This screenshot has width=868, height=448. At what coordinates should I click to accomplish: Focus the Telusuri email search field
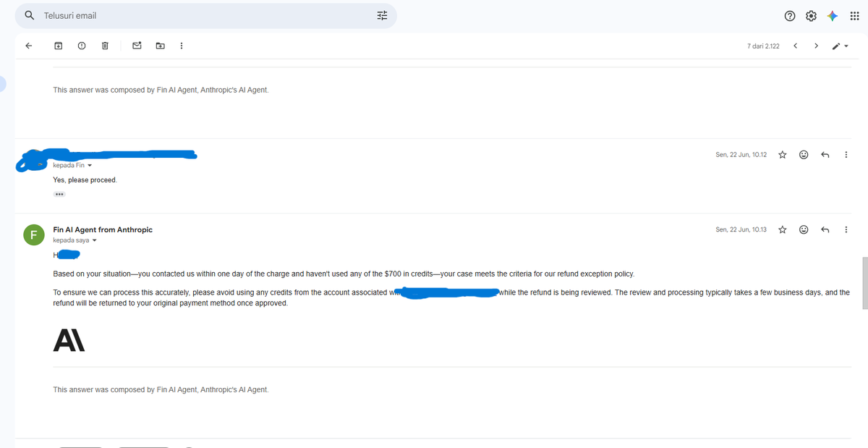pyautogui.click(x=206, y=15)
